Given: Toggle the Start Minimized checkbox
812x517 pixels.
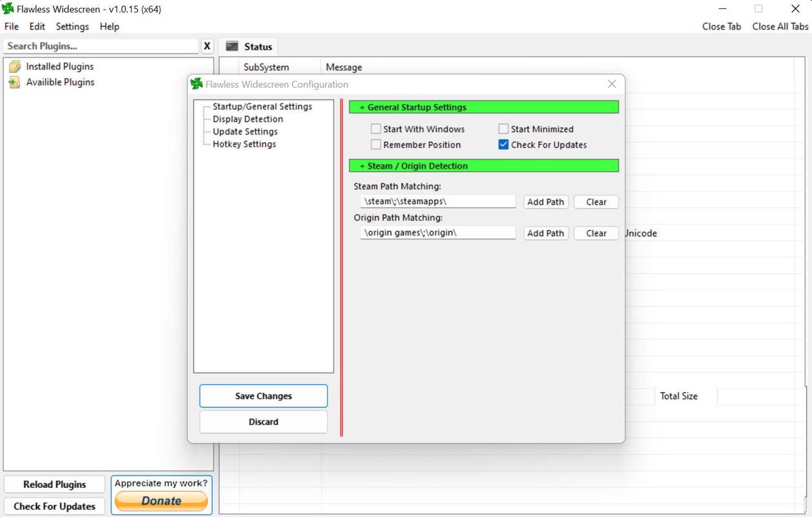Looking at the screenshot, I should pos(503,129).
